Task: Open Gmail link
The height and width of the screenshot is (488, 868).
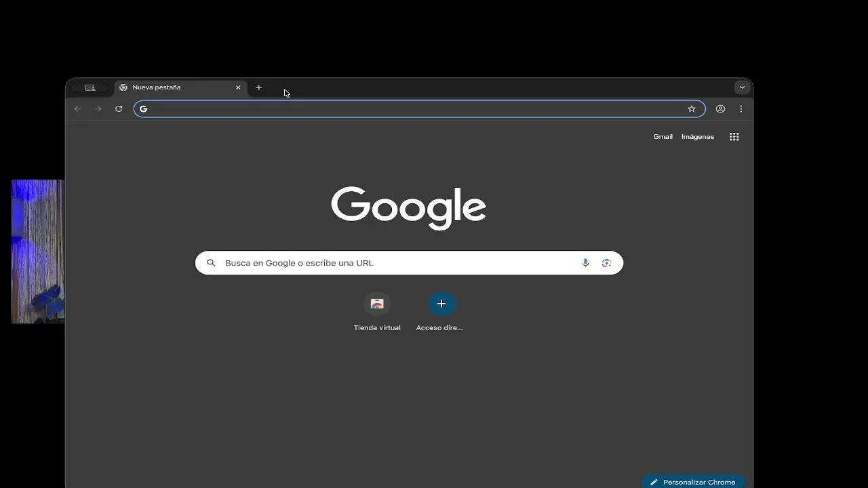Action: point(663,137)
